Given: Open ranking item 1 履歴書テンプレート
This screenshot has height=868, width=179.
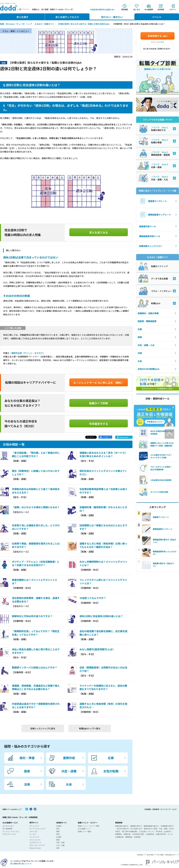Looking at the screenshot, I should coord(157,517).
